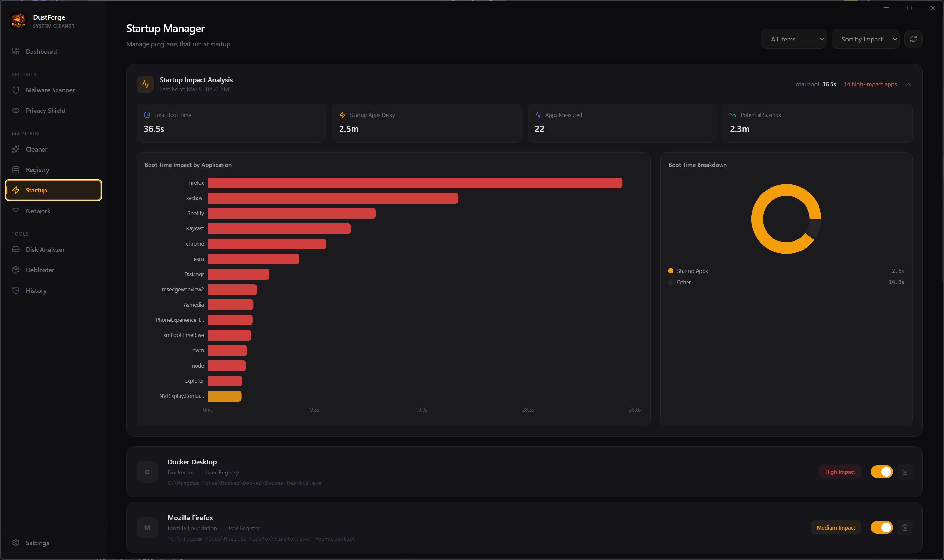This screenshot has width=944, height=560.
Task: Open Privacy Shield page
Action: [45, 111]
